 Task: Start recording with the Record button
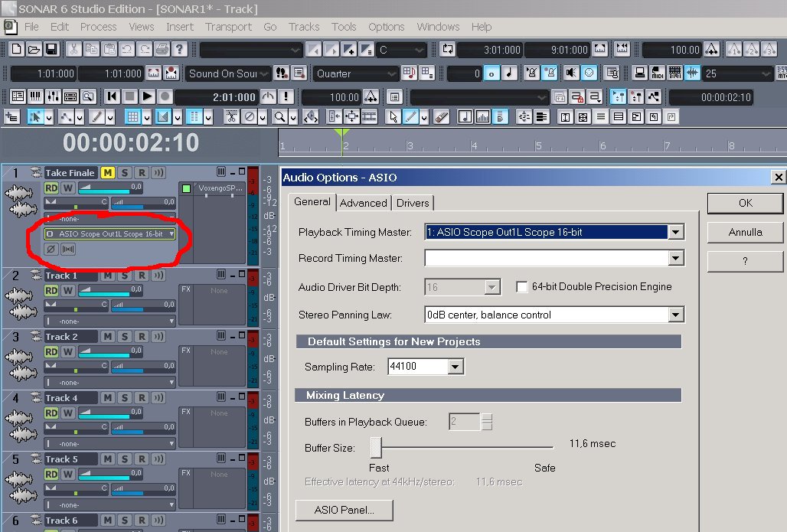pyautogui.click(x=165, y=96)
